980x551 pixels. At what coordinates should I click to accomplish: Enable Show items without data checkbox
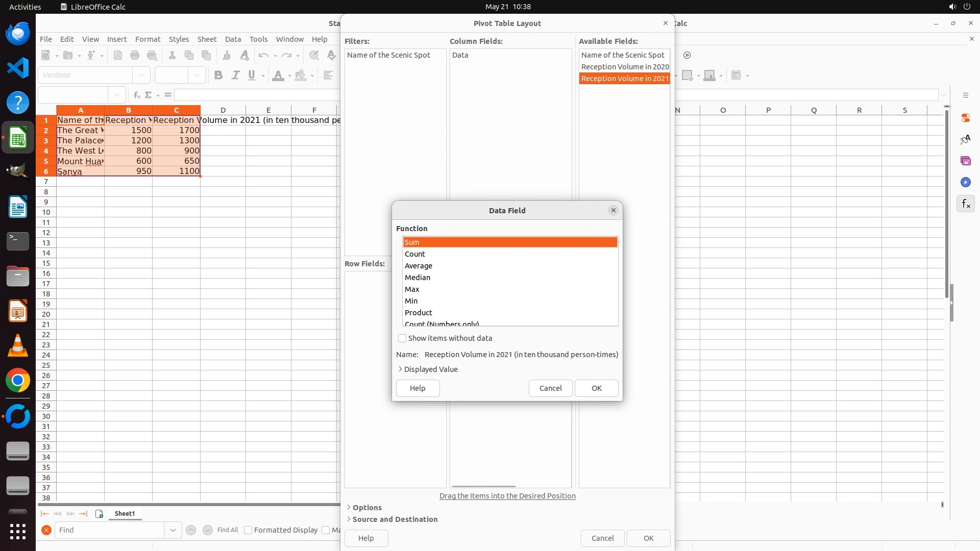(402, 338)
